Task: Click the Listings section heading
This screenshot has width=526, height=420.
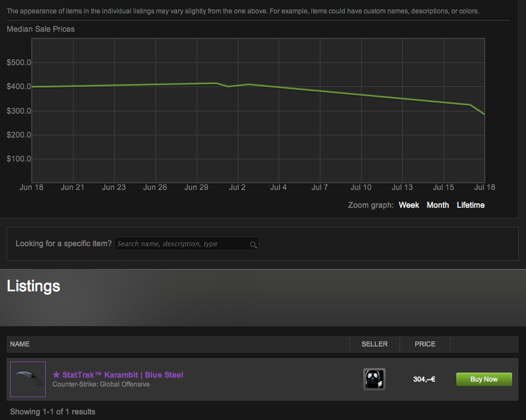Action: click(x=33, y=286)
